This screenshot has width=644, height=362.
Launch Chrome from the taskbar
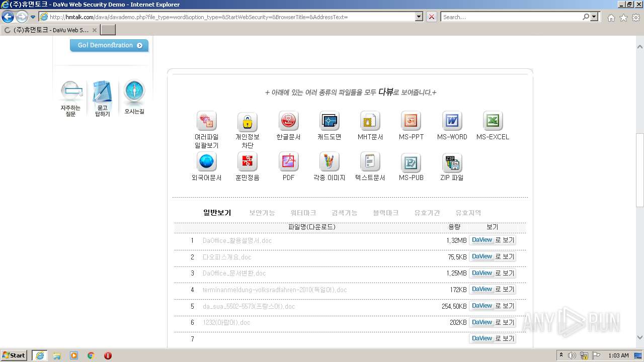tap(91, 355)
